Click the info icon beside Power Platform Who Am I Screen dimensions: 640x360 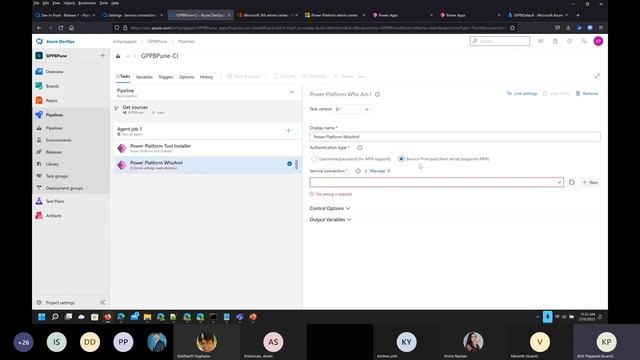378,94
